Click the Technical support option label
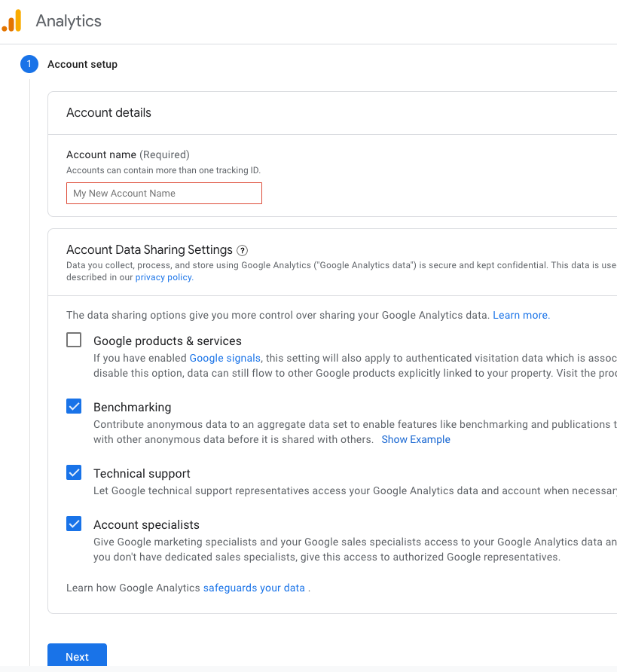 pos(142,473)
